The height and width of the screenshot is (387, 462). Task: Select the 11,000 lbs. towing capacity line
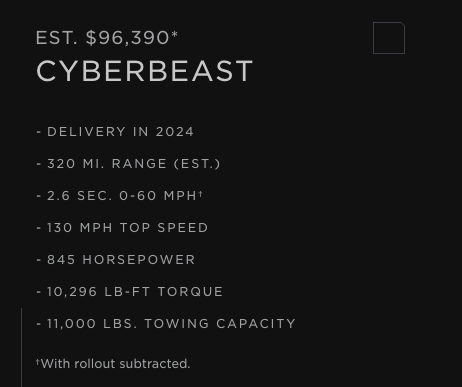coord(166,324)
